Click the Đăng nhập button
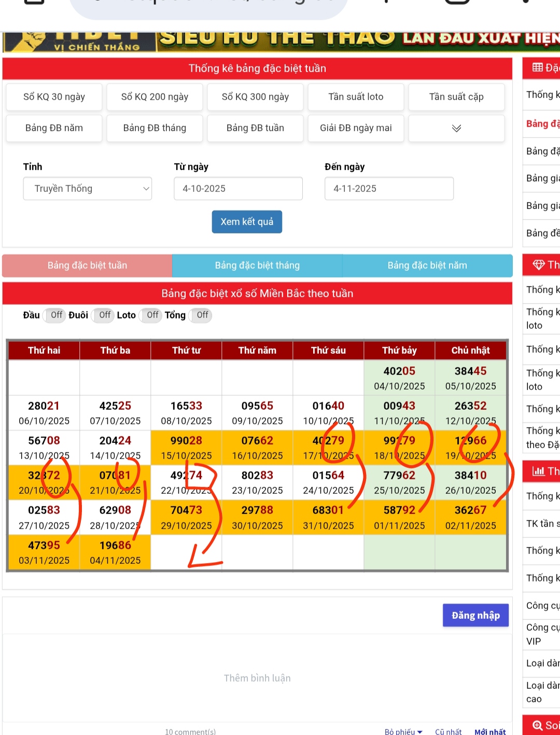 point(475,616)
